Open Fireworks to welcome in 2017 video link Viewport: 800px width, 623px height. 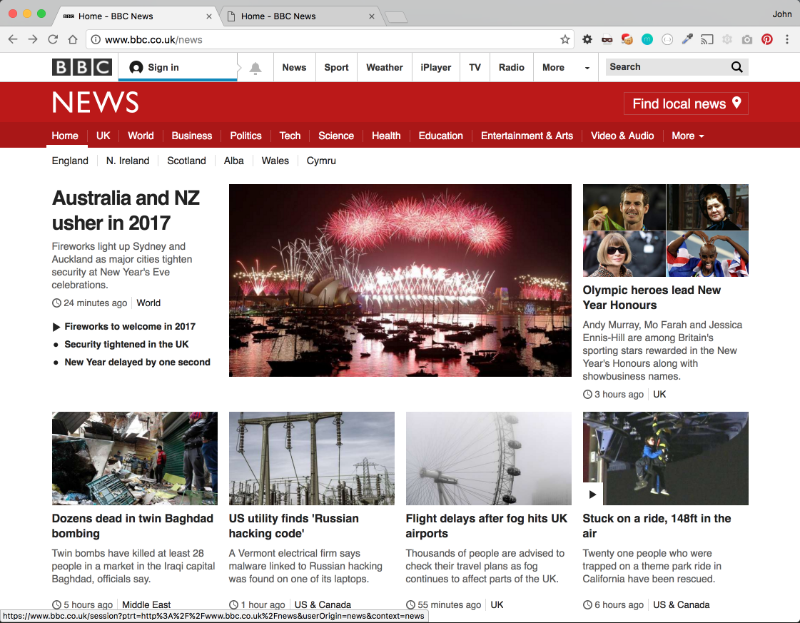[x=130, y=327]
